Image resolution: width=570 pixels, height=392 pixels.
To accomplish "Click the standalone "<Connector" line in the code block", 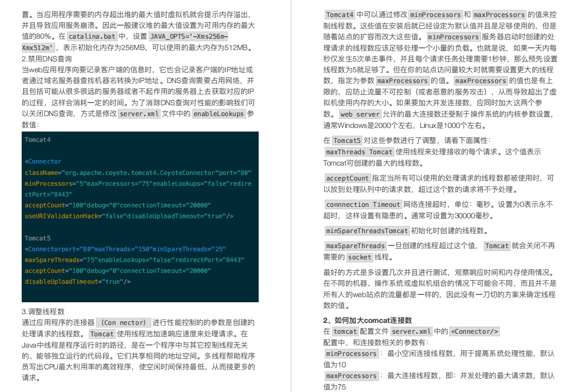I will coord(43,161).
